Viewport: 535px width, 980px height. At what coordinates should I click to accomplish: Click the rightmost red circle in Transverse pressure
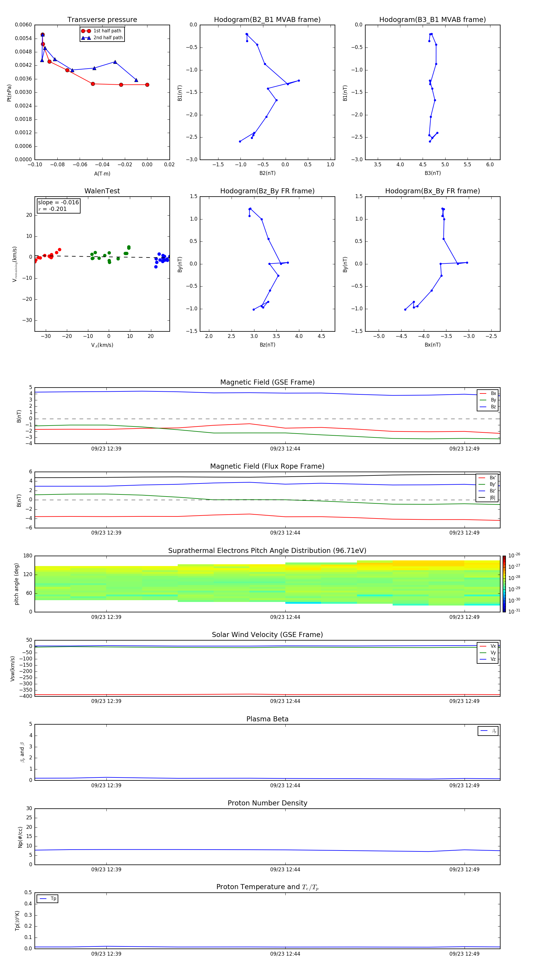tap(147, 85)
